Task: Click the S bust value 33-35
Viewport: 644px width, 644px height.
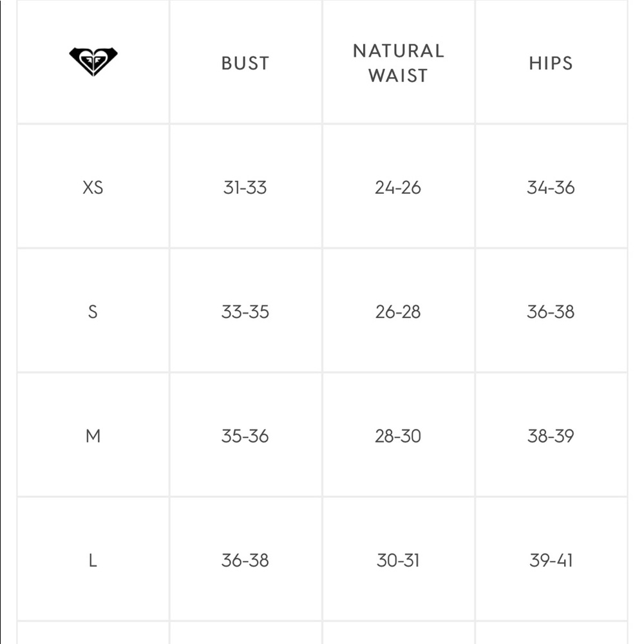Action: [245, 312]
